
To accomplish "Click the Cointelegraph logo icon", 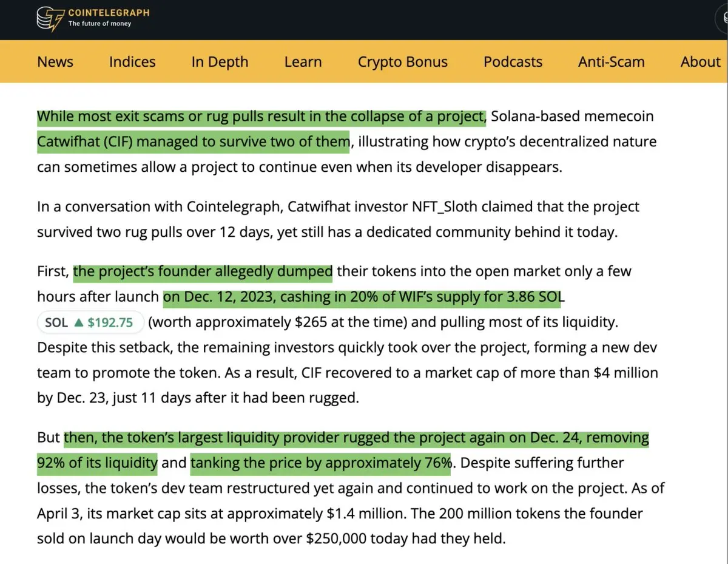I will click(x=49, y=18).
